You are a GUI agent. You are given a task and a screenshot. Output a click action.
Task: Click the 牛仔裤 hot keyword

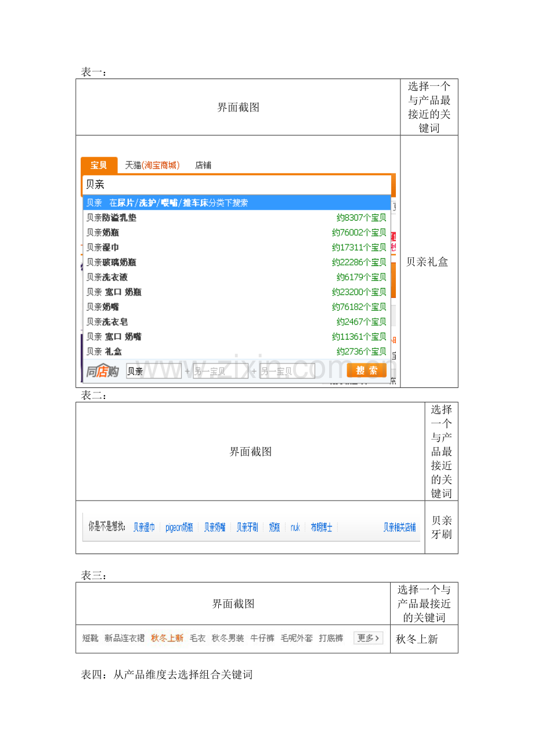262,638
